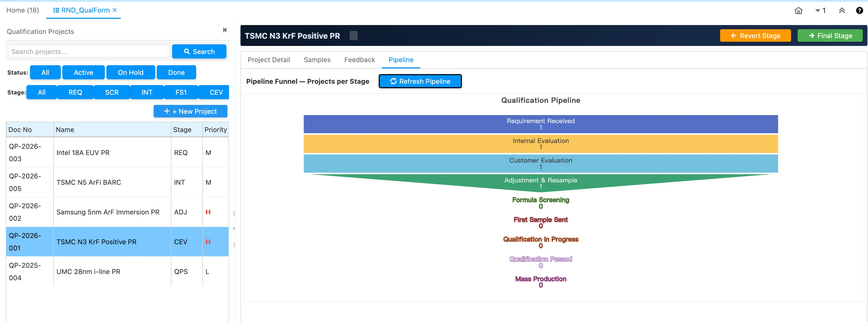
Task: Click the Stage column header
Action: pos(182,129)
